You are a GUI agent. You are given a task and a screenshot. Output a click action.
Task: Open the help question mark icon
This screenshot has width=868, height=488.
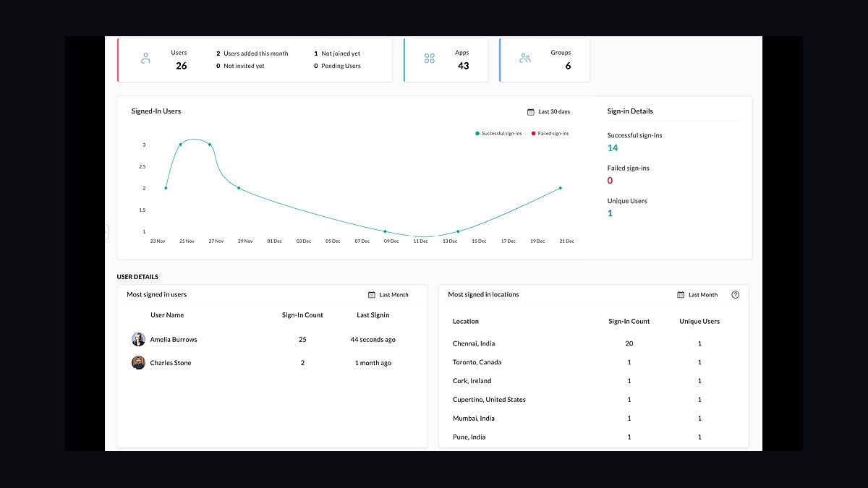[736, 295]
